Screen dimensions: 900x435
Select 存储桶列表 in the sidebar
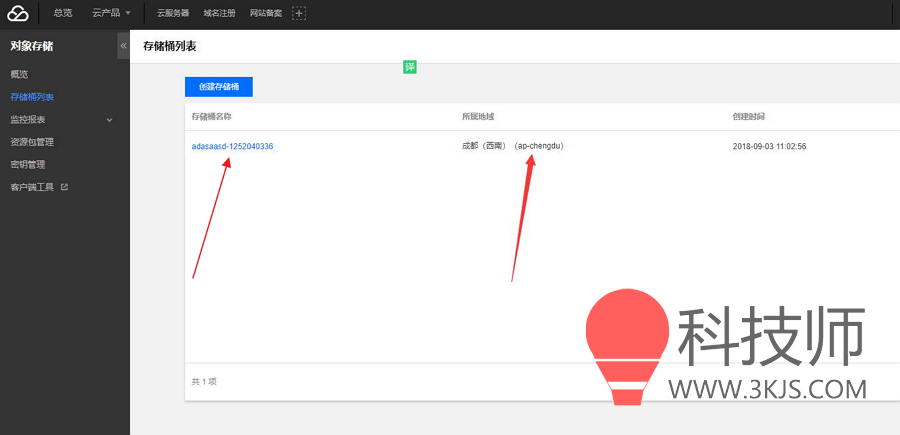(x=32, y=97)
